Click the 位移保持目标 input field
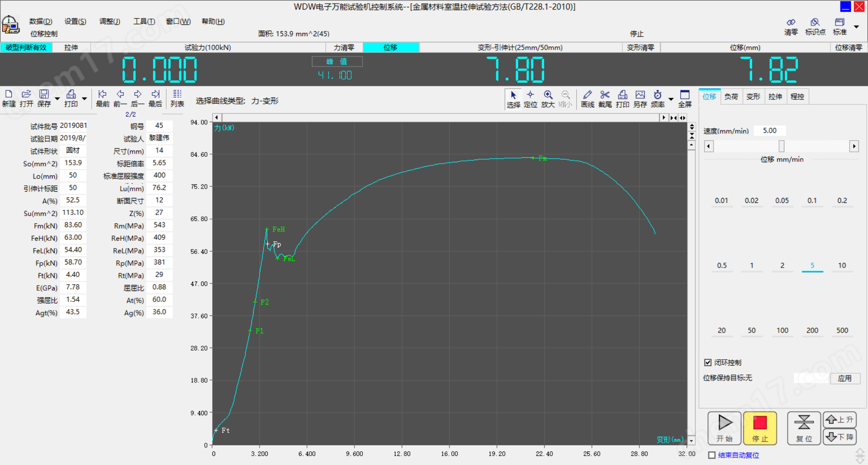This screenshot has height=465, width=868. click(x=811, y=378)
